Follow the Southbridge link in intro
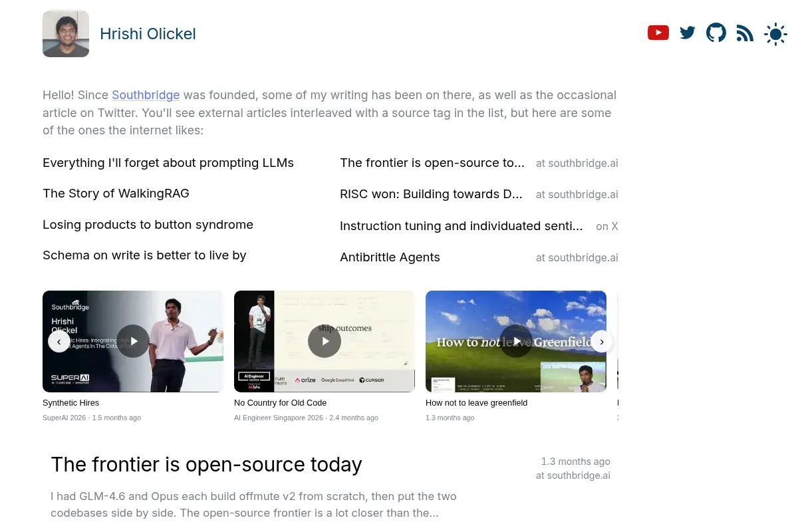This screenshot has width=798, height=532. coord(146,95)
